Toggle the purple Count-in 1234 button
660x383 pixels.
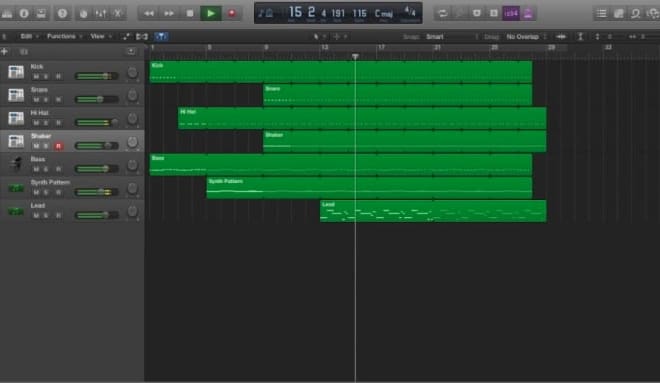(x=511, y=13)
